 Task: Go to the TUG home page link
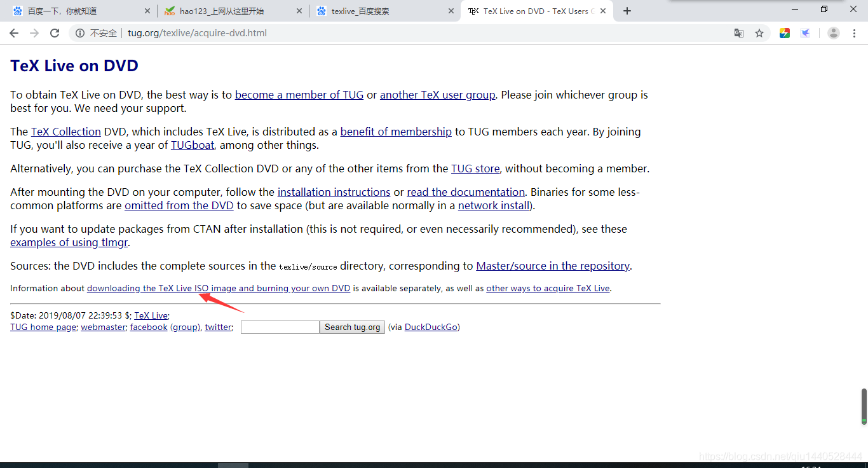[x=43, y=327]
